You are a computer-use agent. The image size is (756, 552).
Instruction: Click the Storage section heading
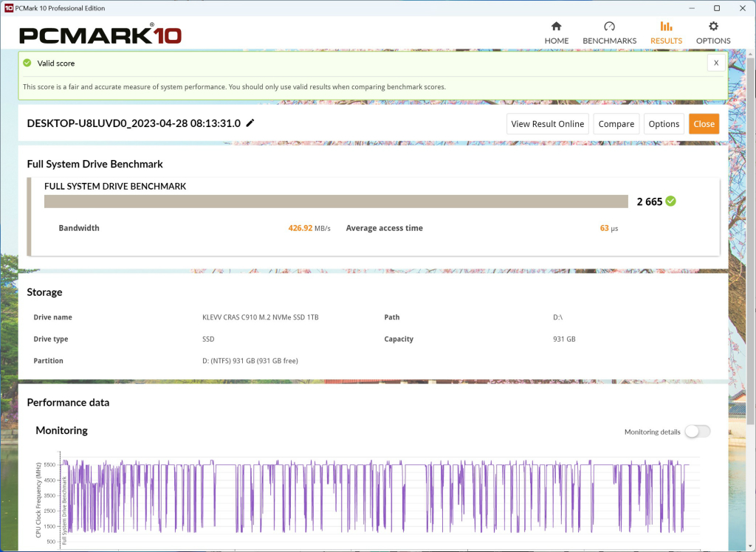coord(44,292)
